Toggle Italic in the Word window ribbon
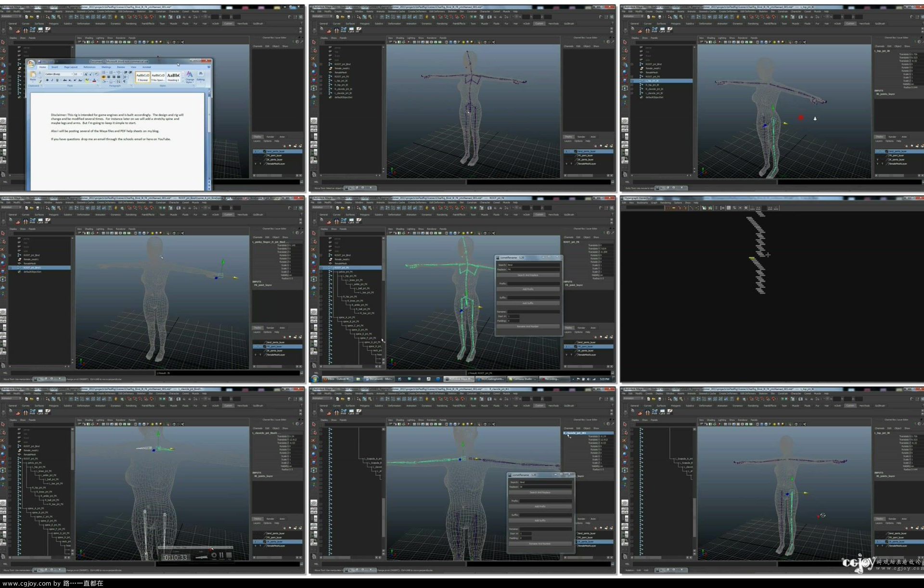 (51, 80)
